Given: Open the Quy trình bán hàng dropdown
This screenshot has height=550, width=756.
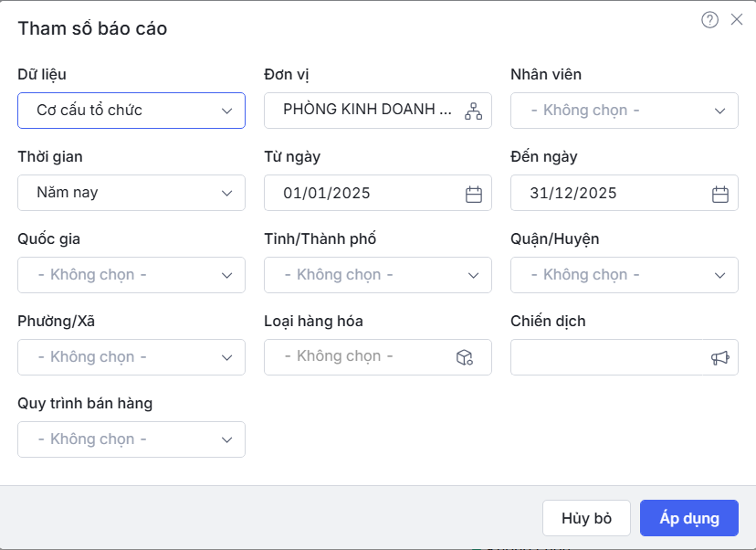Looking at the screenshot, I should coord(131,439).
